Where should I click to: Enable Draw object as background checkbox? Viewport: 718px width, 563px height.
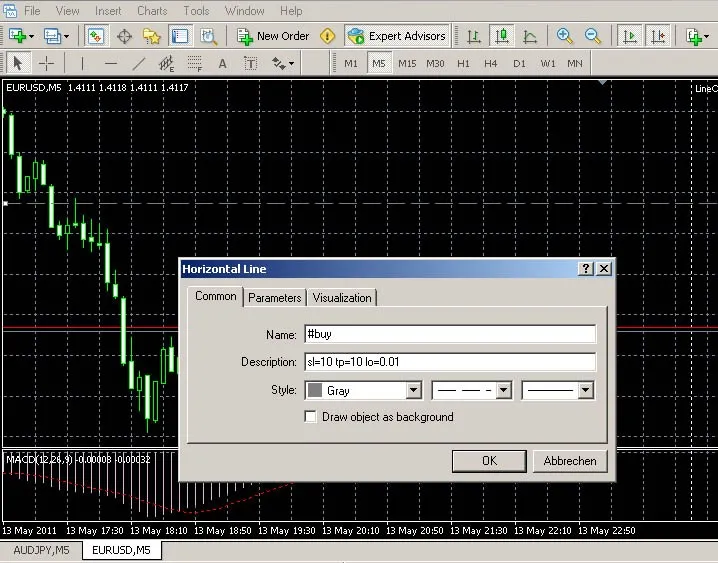(x=312, y=416)
